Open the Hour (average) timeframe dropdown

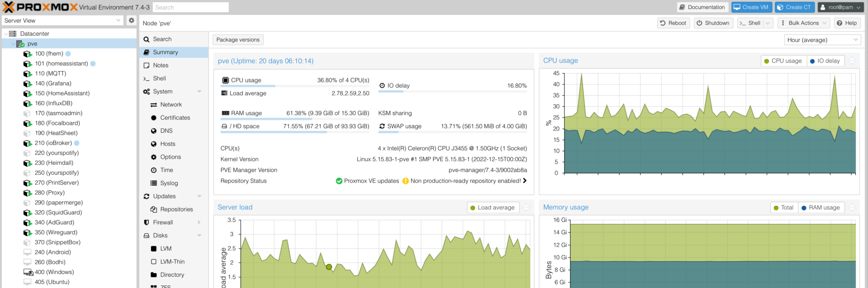[822, 40]
